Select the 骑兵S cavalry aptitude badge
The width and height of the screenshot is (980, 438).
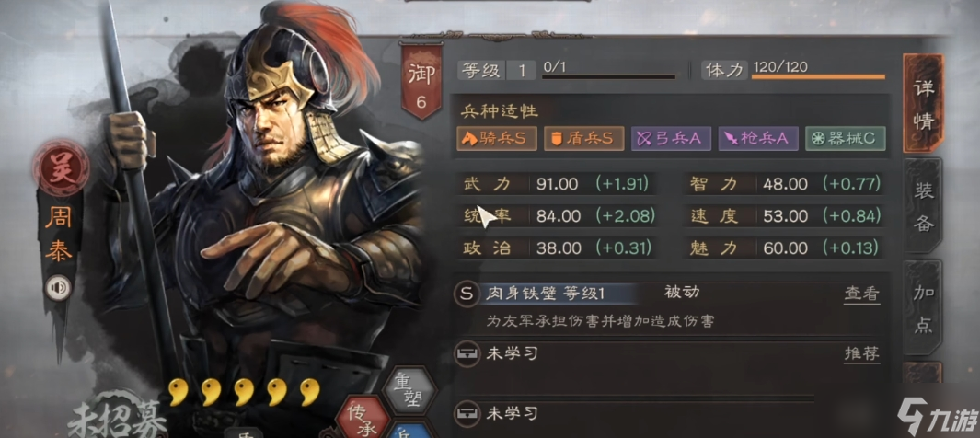(497, 139)
